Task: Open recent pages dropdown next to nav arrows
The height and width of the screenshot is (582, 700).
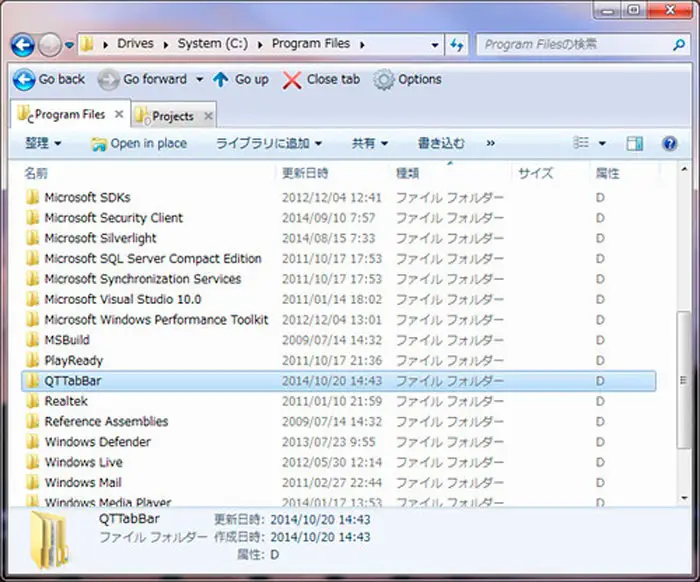Action: (x=69, y=45)
